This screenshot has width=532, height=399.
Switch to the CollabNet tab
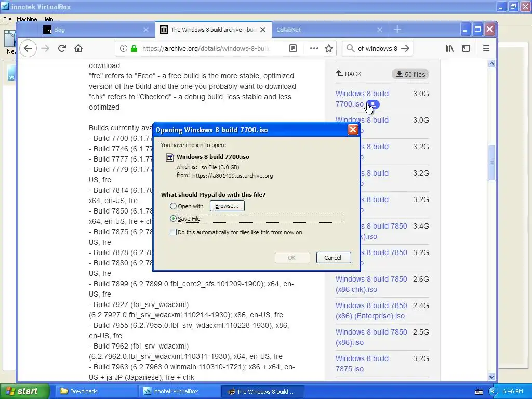click(329, 30)
